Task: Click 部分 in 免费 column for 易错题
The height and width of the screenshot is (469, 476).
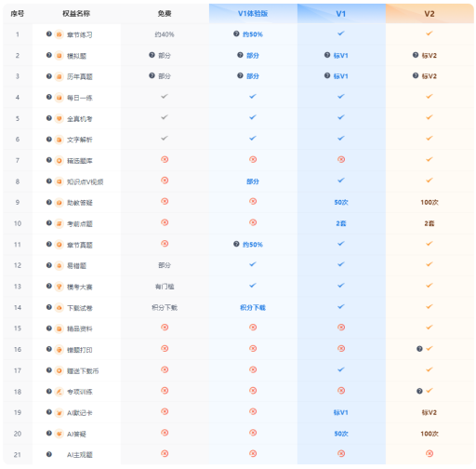Action: [165, 265]
